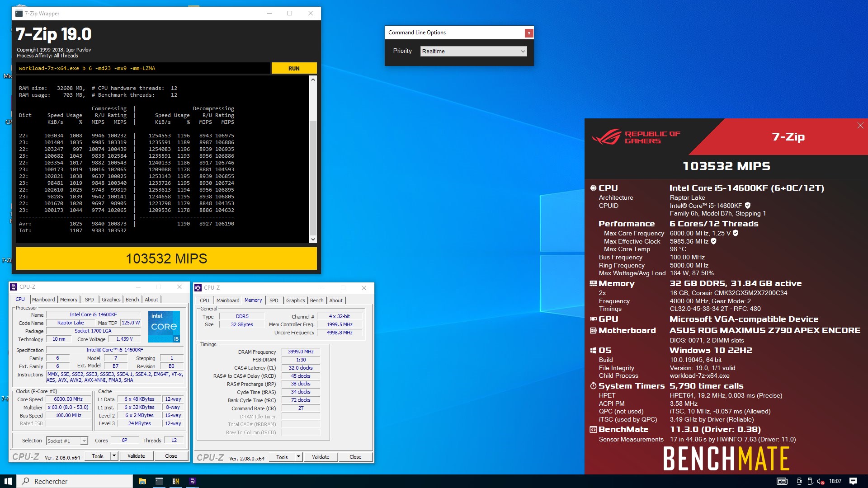Click the BenchMate BM taskbar icon
The height and width of the screenshot is (488, 868).
pos(175,481)
